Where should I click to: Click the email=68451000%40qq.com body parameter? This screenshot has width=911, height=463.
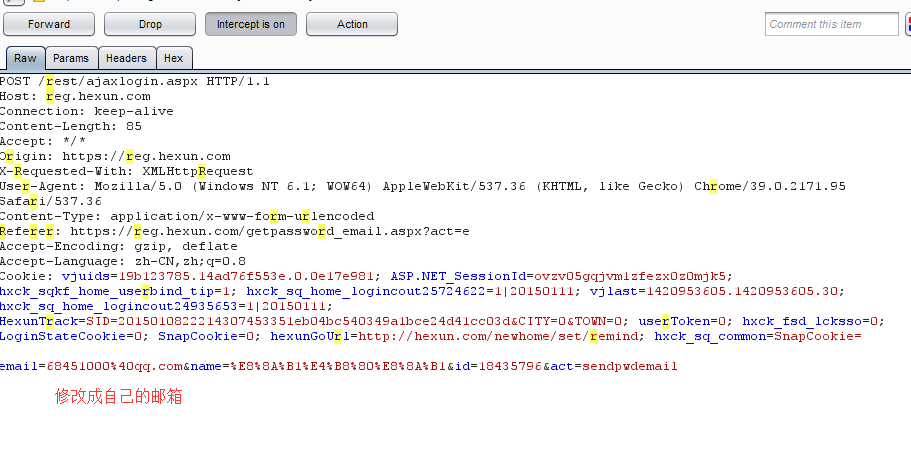[91, 367]
